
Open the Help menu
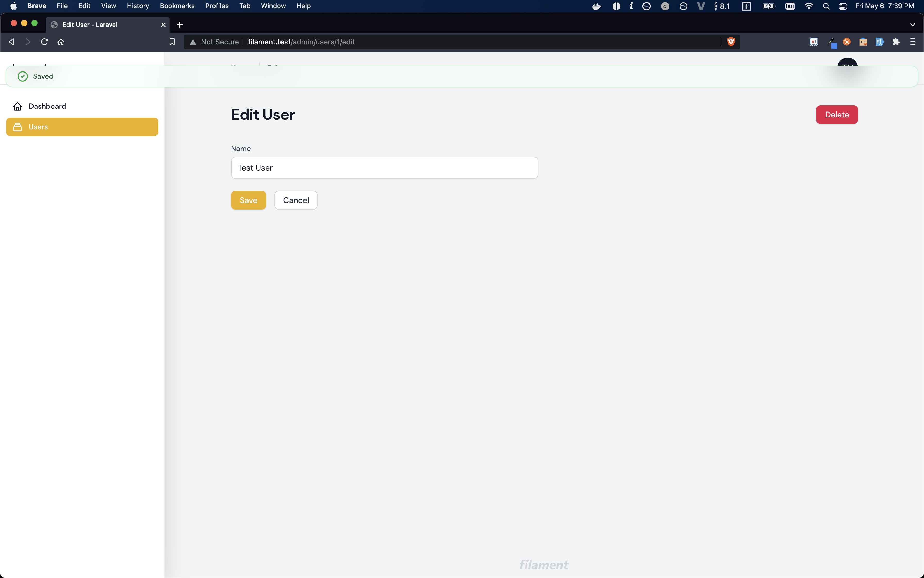pos(303,6)
